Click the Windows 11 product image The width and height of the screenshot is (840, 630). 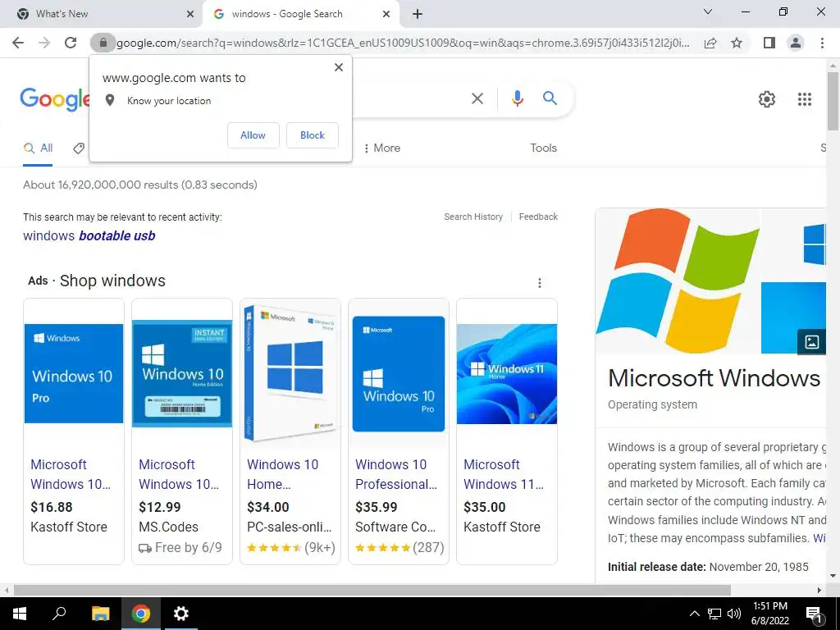507,373
